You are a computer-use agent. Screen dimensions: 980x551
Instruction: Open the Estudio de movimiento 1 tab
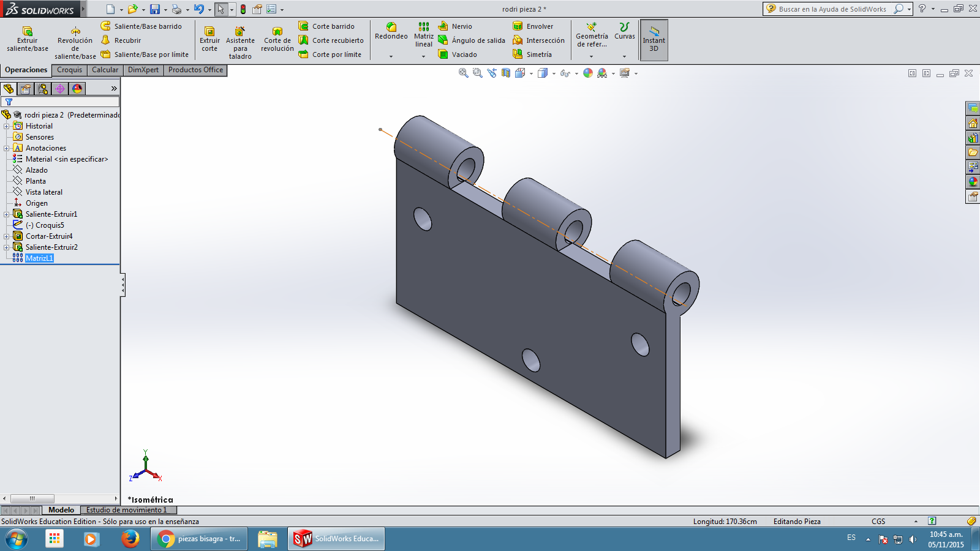pyautogui.click(x=126, y=510)
